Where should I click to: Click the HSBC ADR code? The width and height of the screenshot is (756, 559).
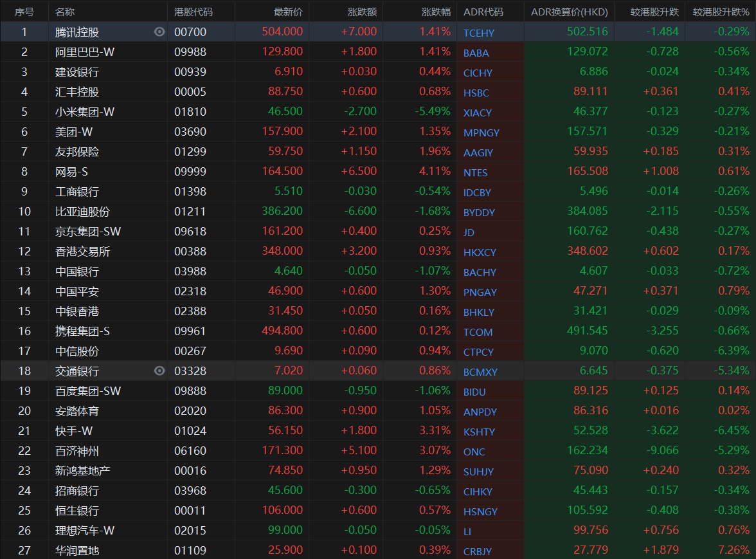pos(476,93)
